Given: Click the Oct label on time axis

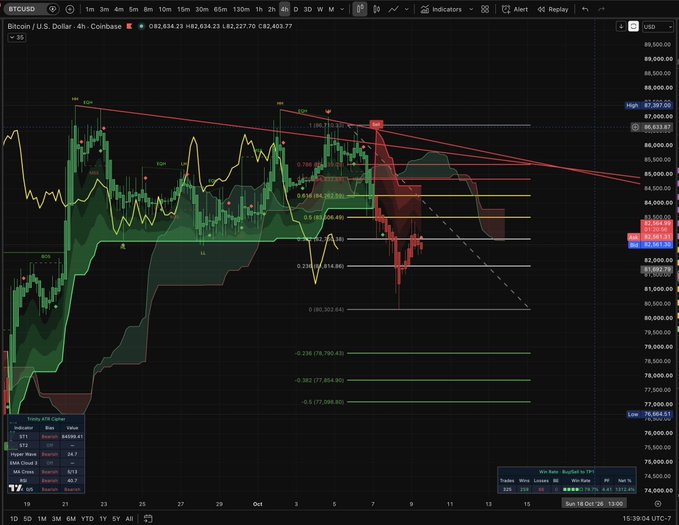Looking at the screenshot, I should [258, 504].
